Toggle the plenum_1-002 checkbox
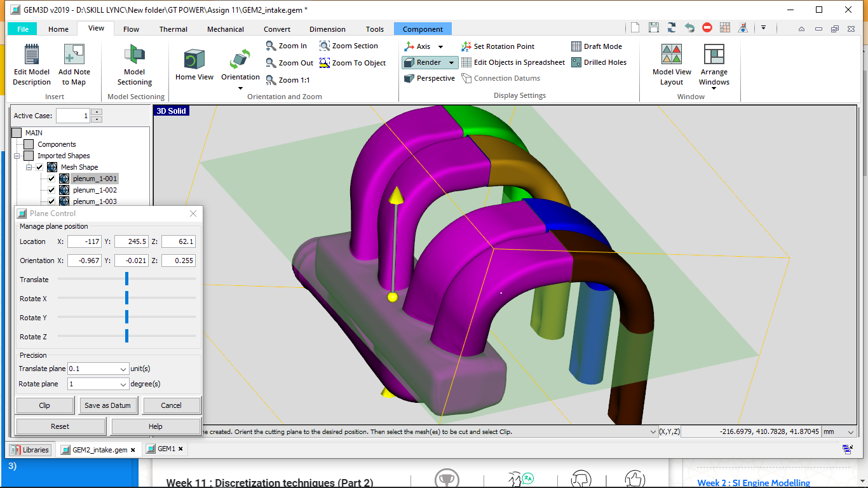The image size is (868, 488). point(52,190)
